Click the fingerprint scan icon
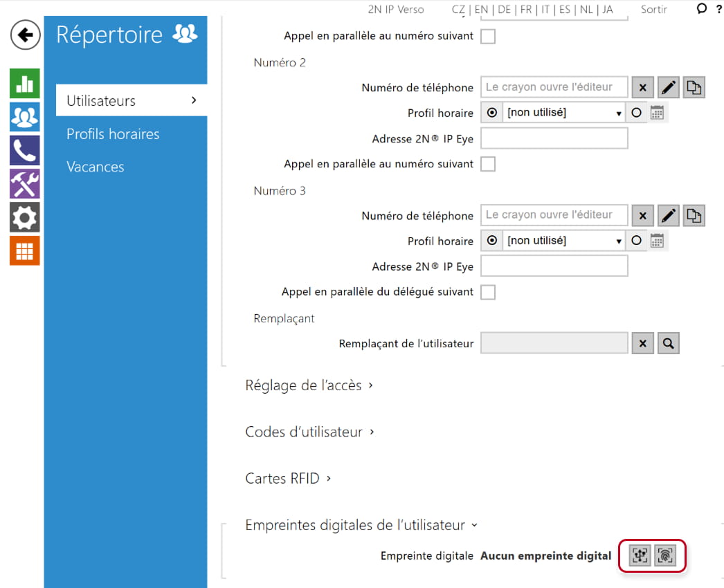Image resolution: width=724 pixels, height=588 pixels. pyautogui.click(x=665, y=555)
